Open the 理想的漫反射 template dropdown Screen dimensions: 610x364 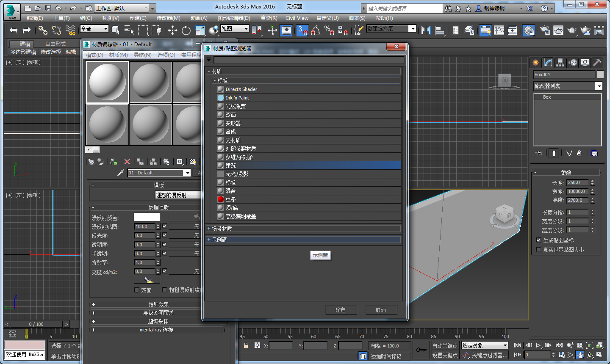pos(178,195)
